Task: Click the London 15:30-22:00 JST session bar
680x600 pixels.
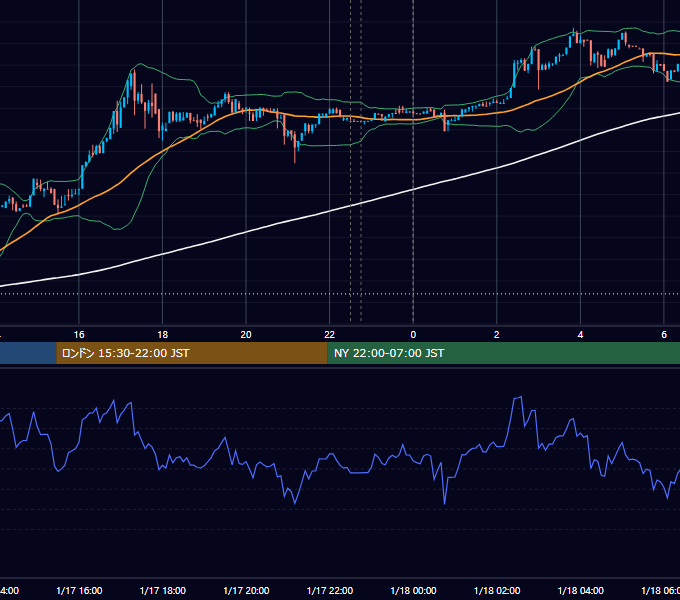Action: (x=192, y=353)
